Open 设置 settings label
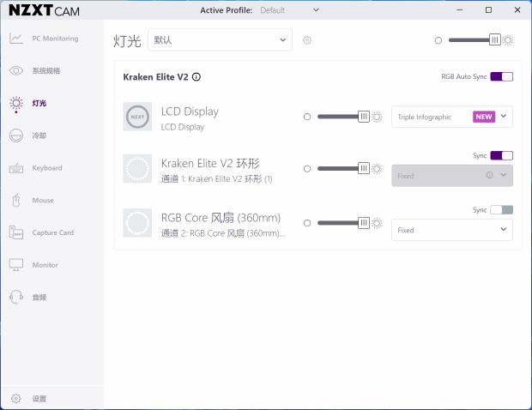This screenshot has height=410, width=532. pos(39,399)
